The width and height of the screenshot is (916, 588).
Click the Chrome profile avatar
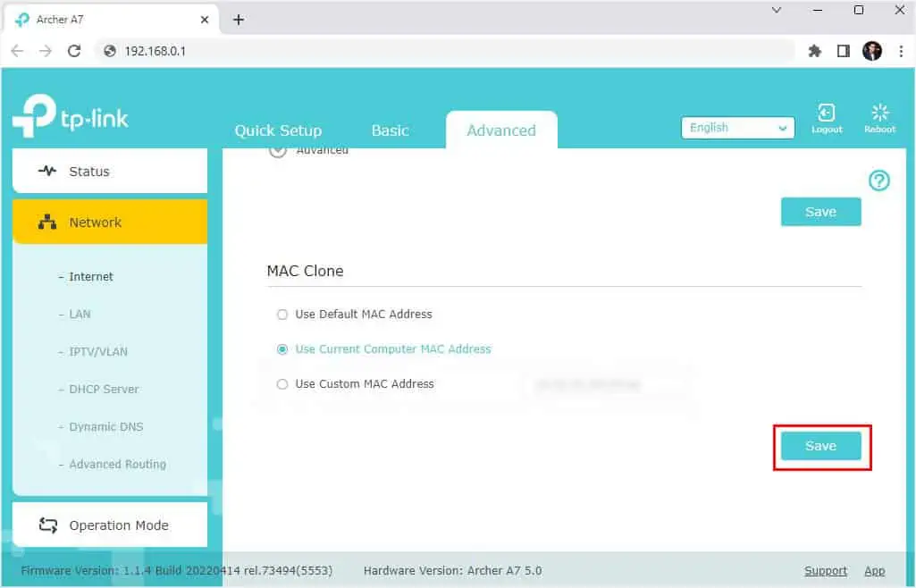[x=871, y=50]
